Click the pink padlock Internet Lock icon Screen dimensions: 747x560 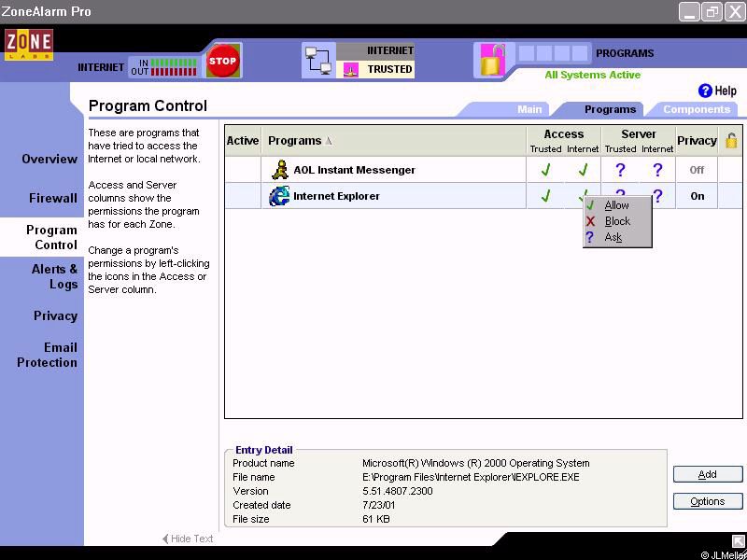492,60
